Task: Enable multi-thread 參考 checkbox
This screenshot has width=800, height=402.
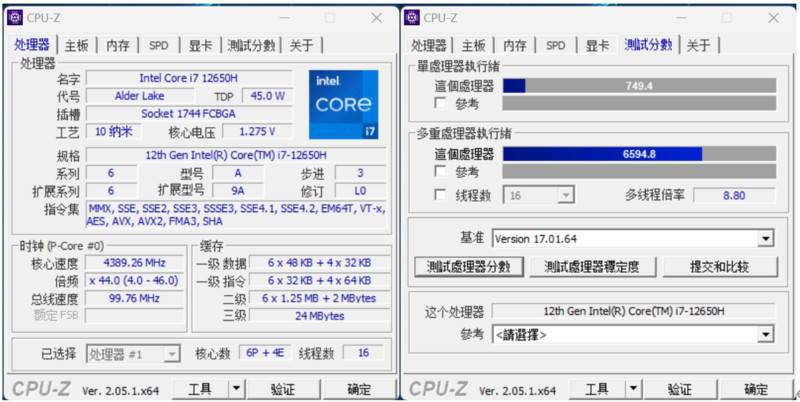Action: 440,171
